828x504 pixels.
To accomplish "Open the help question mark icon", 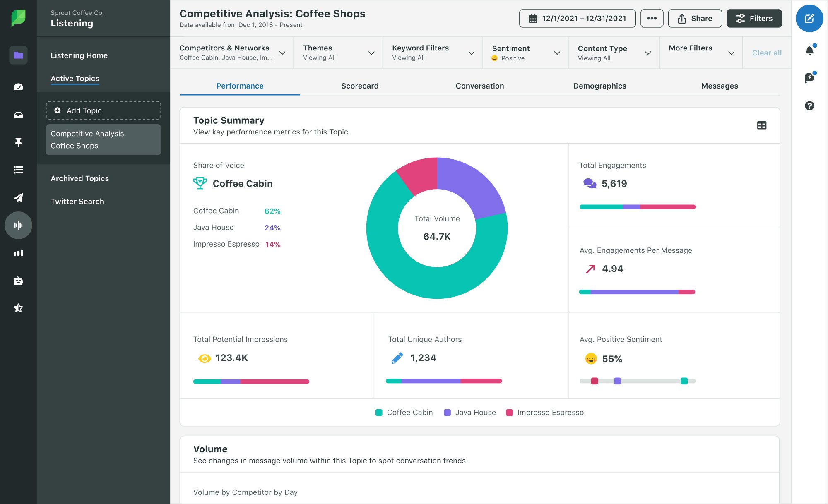I will pyautogui.click(x=809, y=106).
